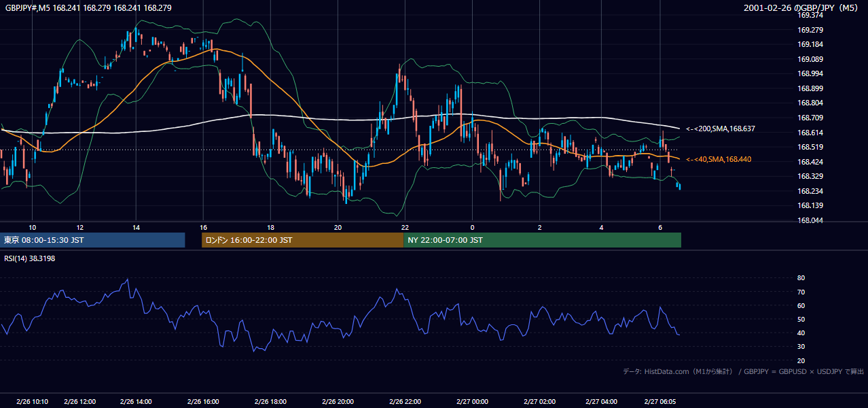Click the bottom date label 2/26 18:00
The height and width of the screenshot is (408, 868).
[x=270, y=401]
